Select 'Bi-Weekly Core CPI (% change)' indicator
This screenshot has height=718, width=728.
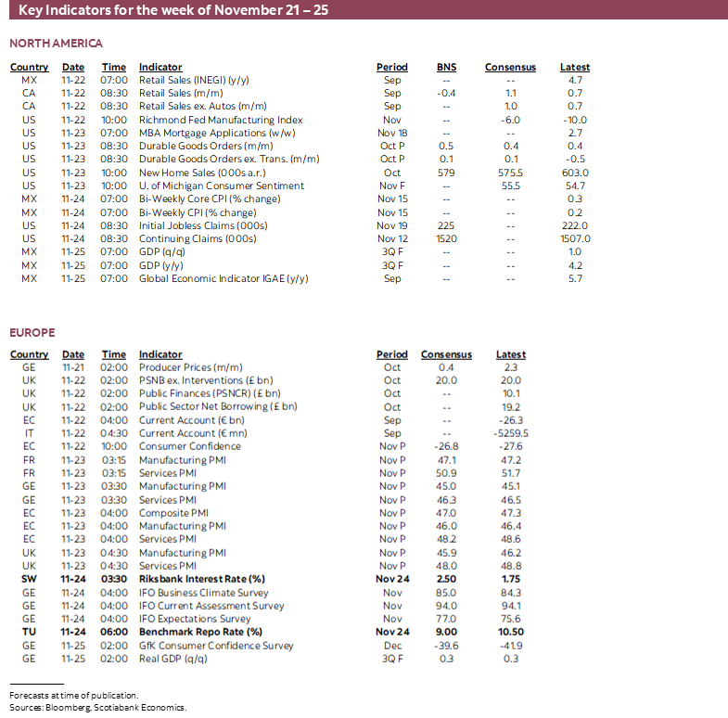(x=210, y=199)
